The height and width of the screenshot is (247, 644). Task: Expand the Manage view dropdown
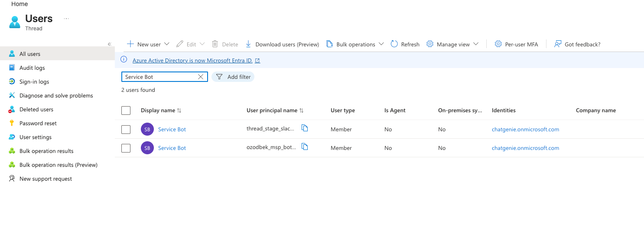point(476,44)
